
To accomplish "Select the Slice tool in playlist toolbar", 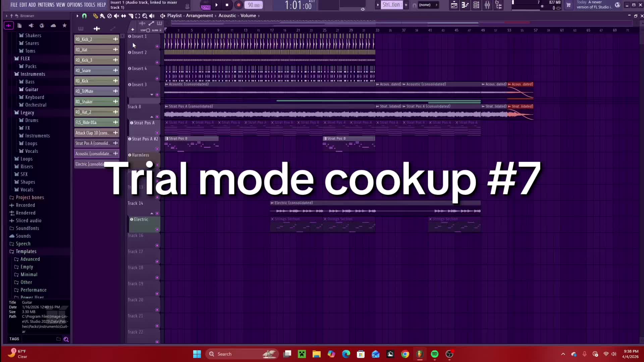I will [x=130, y=16].
